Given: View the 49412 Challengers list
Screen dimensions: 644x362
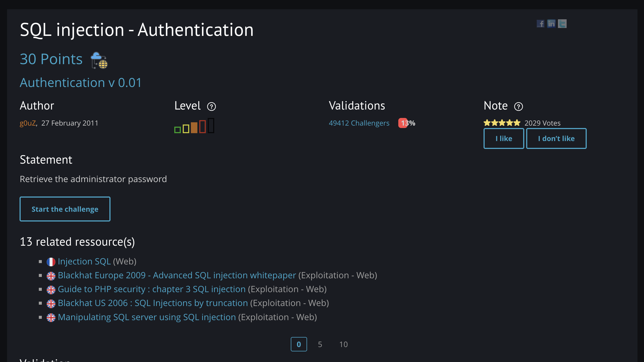Looking at the screenshot, I should click(359, 123).
